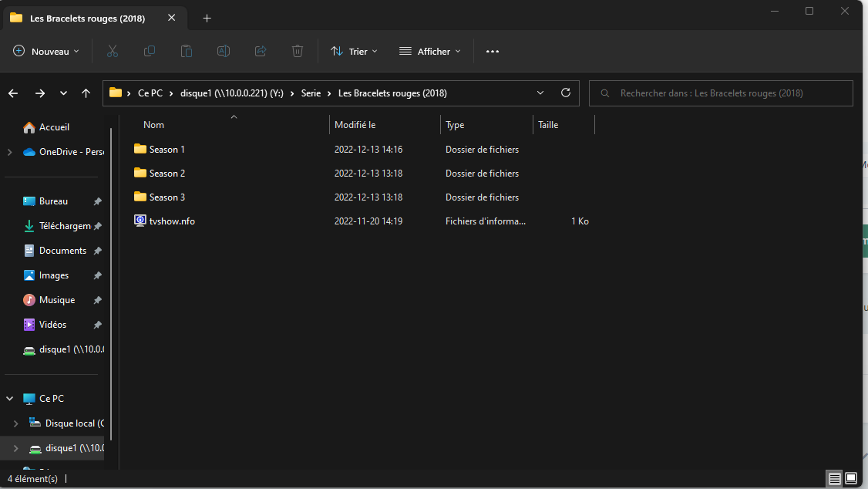Open a new tab with plus button
Image resolution: width=868 pixels, height=489 pixels.
pyautogui.click(x=207, y=19)
